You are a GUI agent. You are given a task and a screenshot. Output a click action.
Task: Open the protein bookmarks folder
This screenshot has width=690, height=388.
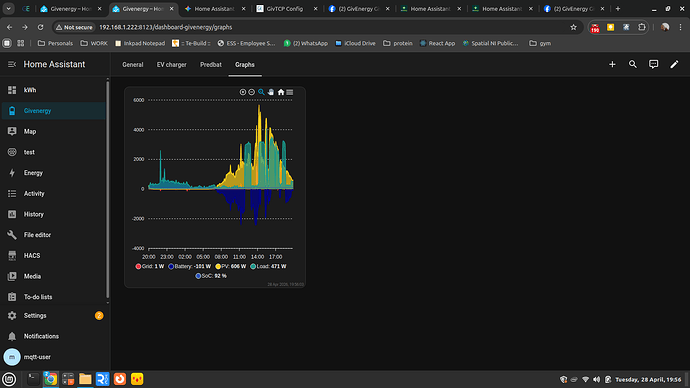coord(398,43)
